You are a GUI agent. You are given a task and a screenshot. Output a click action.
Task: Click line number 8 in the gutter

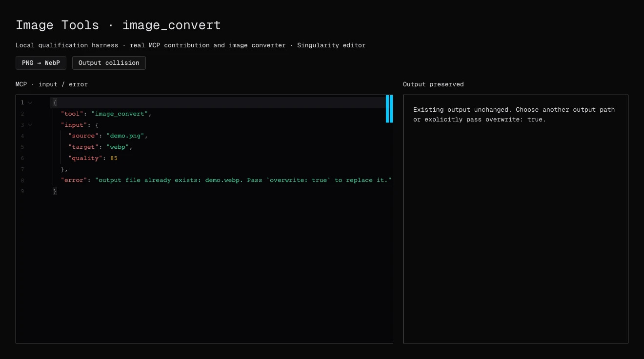22,180
